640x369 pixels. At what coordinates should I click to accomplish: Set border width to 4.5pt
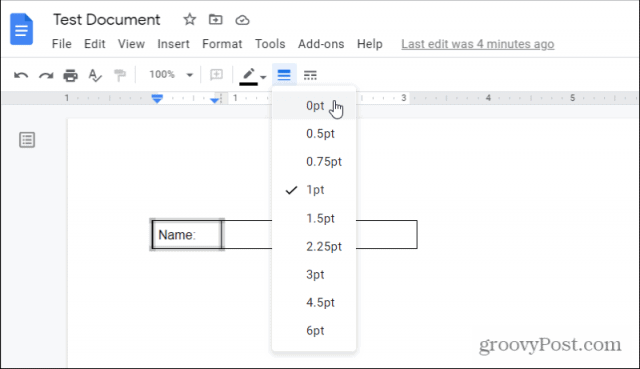(x=314, y=302)
